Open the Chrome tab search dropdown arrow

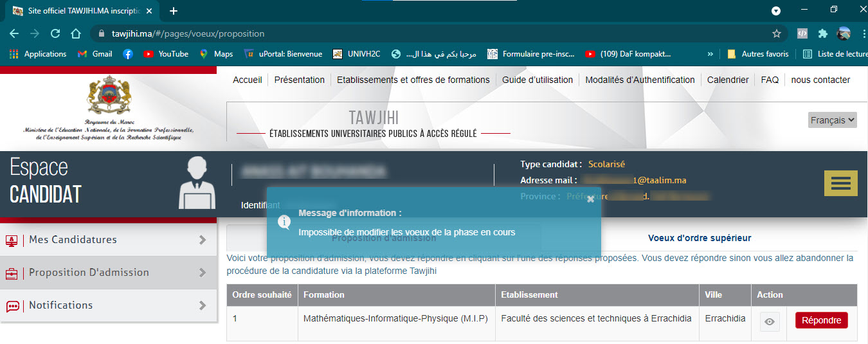776,11
